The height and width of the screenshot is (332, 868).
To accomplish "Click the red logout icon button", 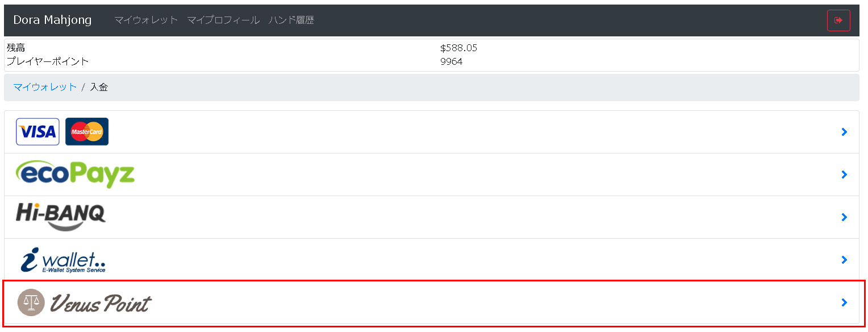I will 838,20.
